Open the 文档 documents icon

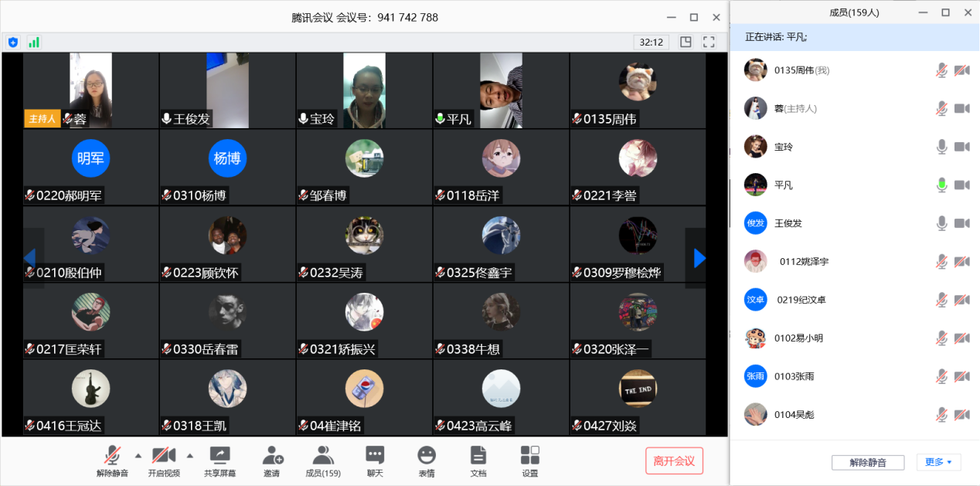[x=478, y=455]
